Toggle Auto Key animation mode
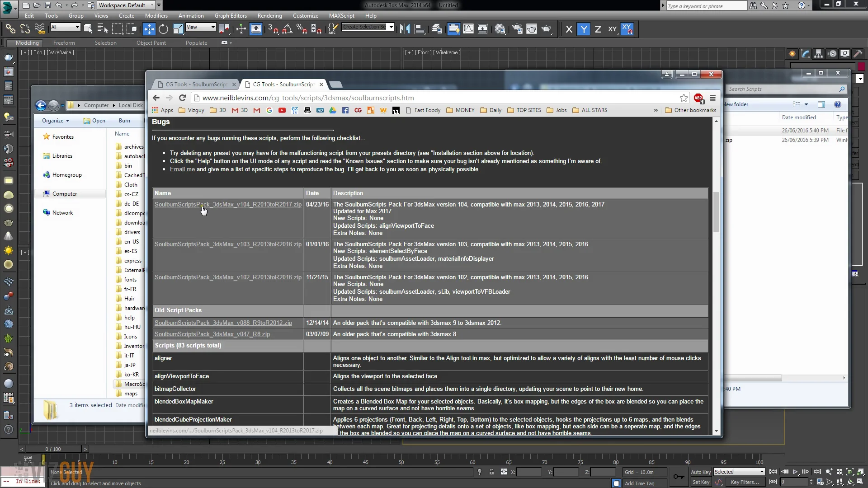 click(x=700, y=472)
